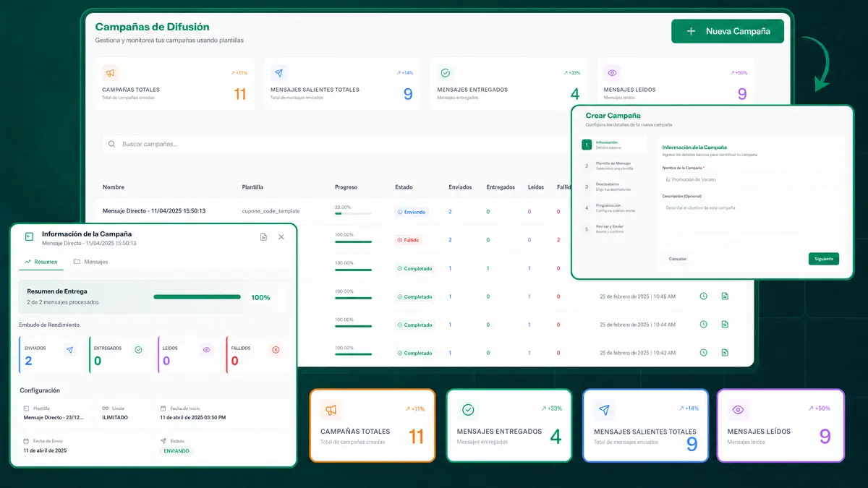Click the Nombre de la Campaña input field
868x488 pixels.
tap(751, 179)
